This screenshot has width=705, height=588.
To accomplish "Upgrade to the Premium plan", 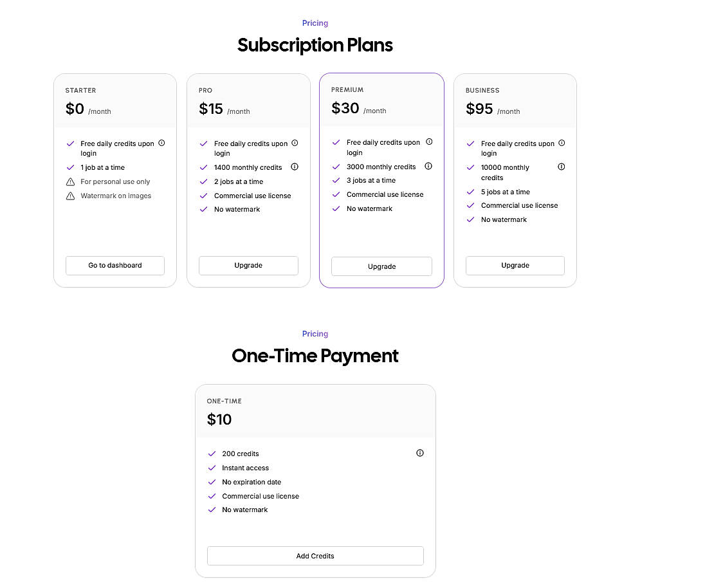I will (x=381, y=266).
